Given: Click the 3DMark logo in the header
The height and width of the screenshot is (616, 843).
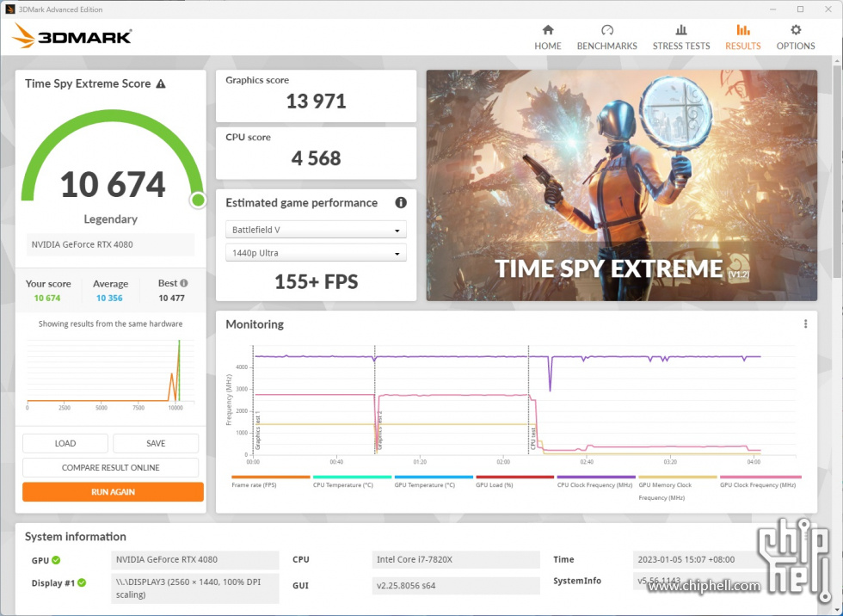Looking at the screenshot, I should tap(71, 36).
